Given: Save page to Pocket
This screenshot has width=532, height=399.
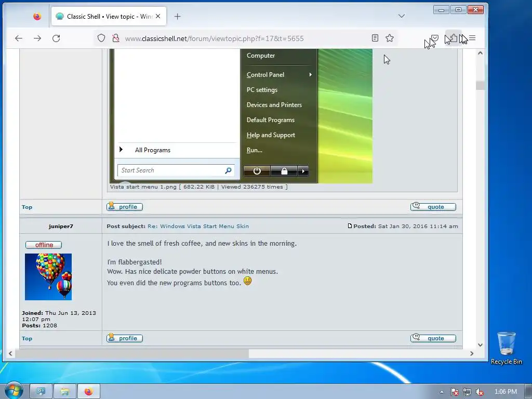Looking at the screenshot, I should pos(435,38).
